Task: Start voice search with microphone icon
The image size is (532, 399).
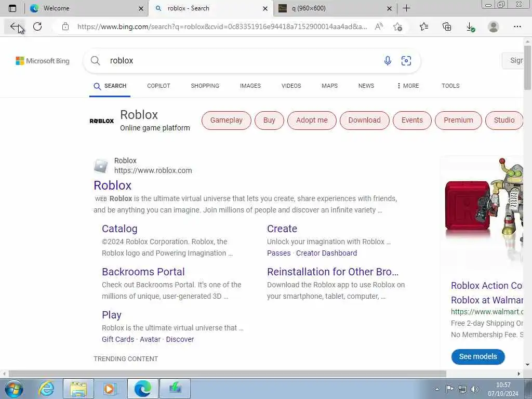Action: click(x=388, y=61)
